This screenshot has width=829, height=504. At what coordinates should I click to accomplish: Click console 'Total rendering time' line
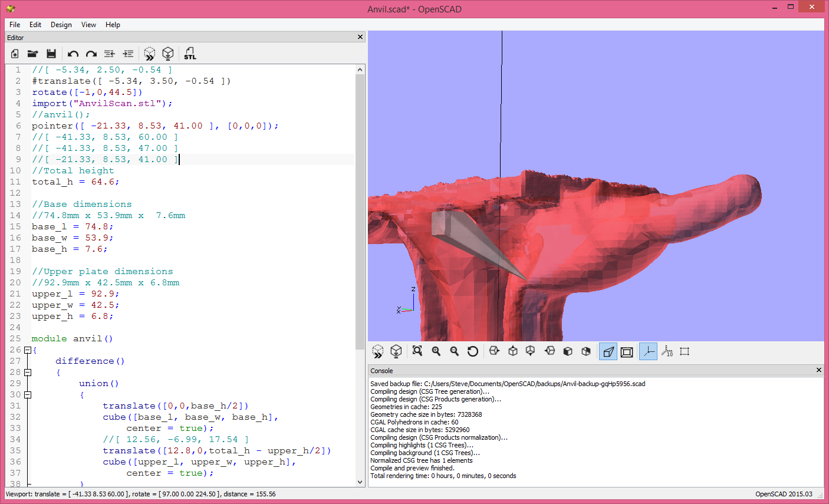[443, 476]
